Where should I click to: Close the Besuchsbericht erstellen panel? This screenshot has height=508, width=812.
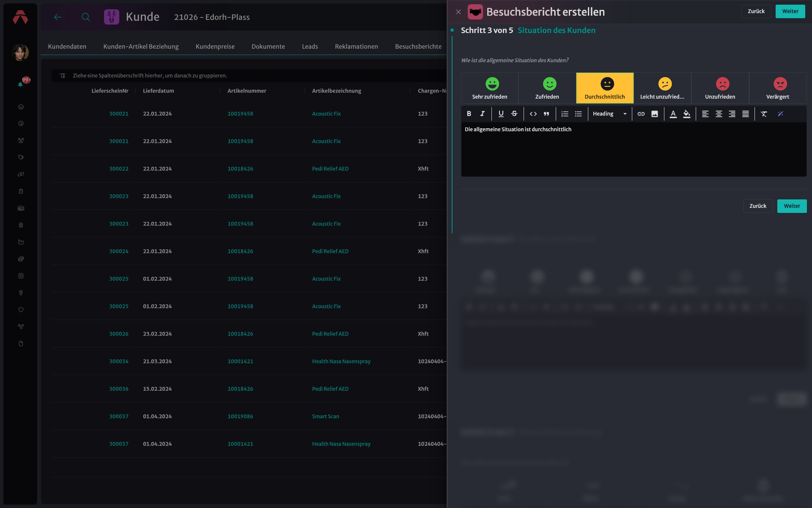[x=458, y=12]
